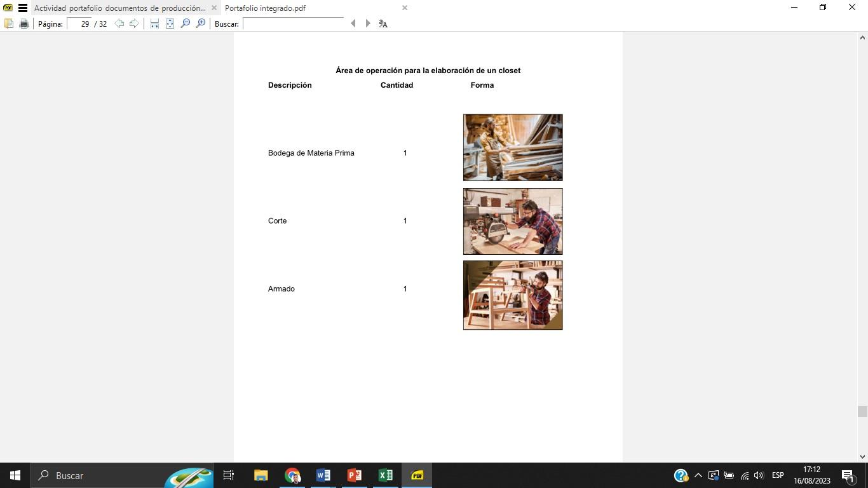Minimize the SumatraPDF window
868x488 pixels.
click(x=794, y=8)
